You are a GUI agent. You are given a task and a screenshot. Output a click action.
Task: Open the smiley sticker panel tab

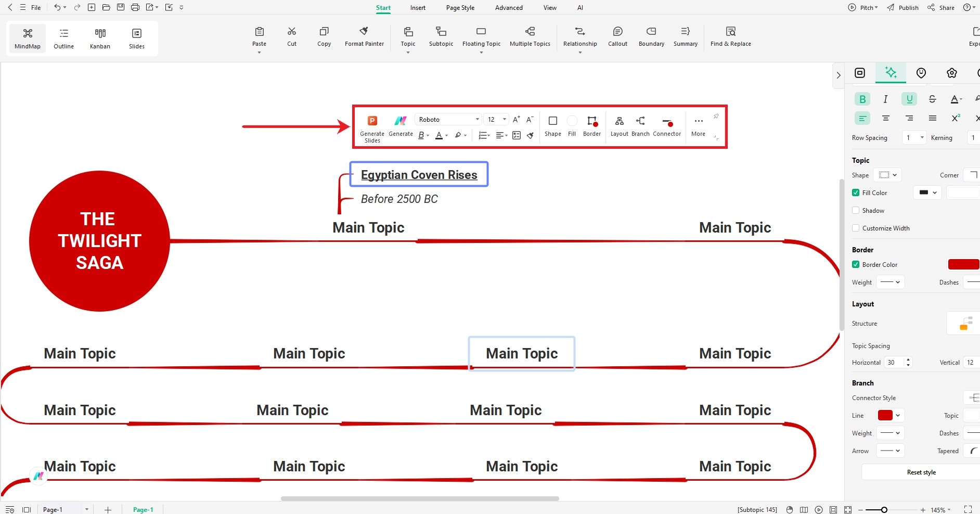(x=921, y=73)
